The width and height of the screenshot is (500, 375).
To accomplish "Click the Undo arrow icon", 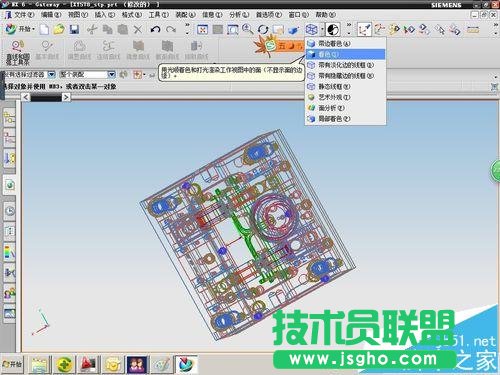I will [x=155, y=30].
